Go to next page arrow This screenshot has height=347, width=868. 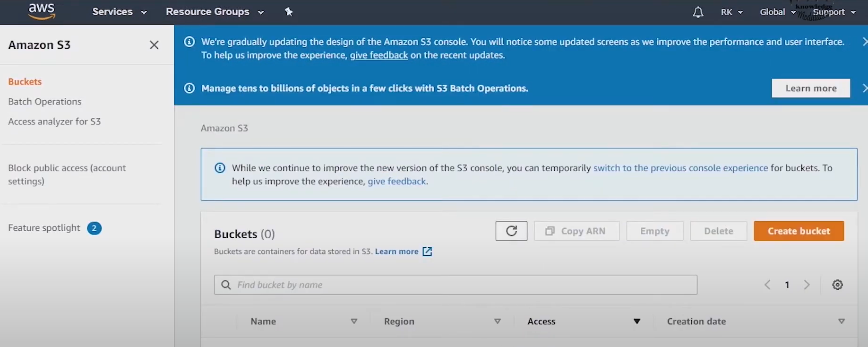click(x=807, y=285)
